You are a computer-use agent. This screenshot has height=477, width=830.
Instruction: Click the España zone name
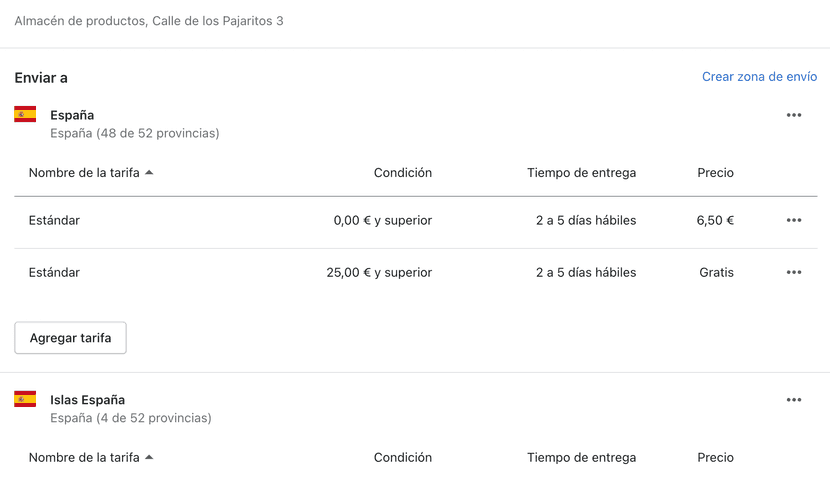tap(72, 115)
